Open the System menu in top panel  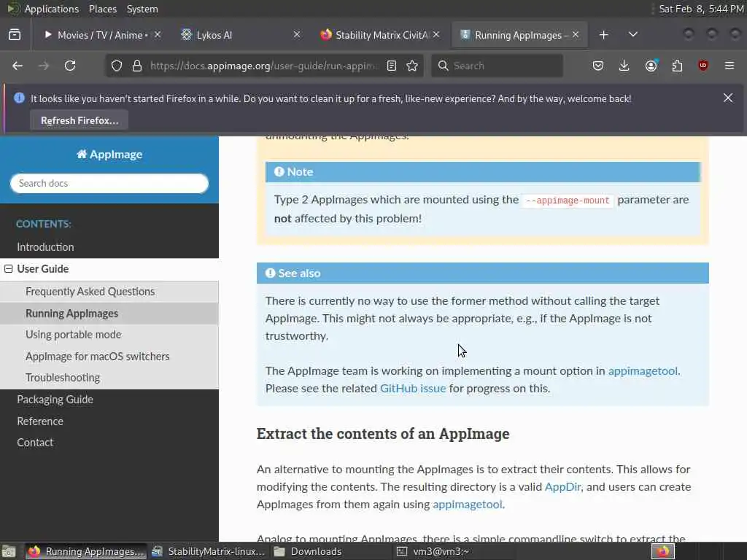[142, 9]
